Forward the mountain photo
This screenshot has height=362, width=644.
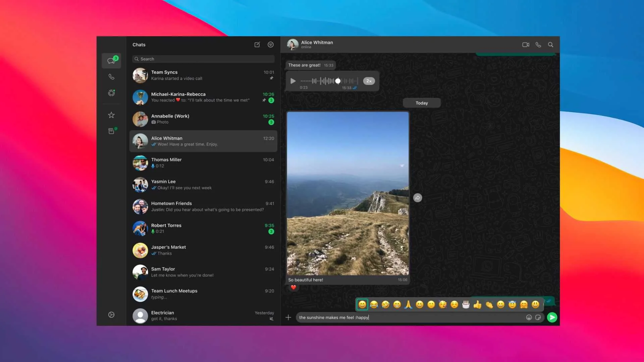tap(417, 198)
